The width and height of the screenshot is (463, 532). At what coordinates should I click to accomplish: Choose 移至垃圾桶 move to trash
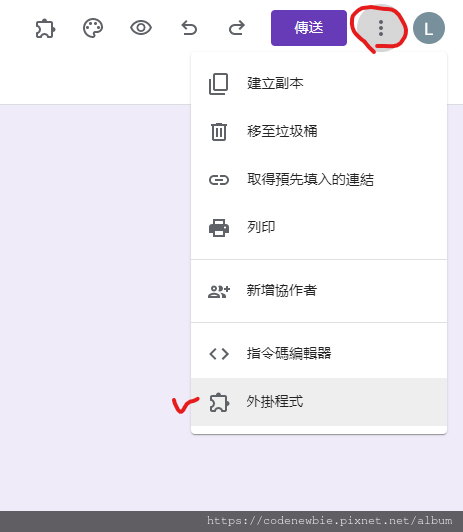coord(319,132)
